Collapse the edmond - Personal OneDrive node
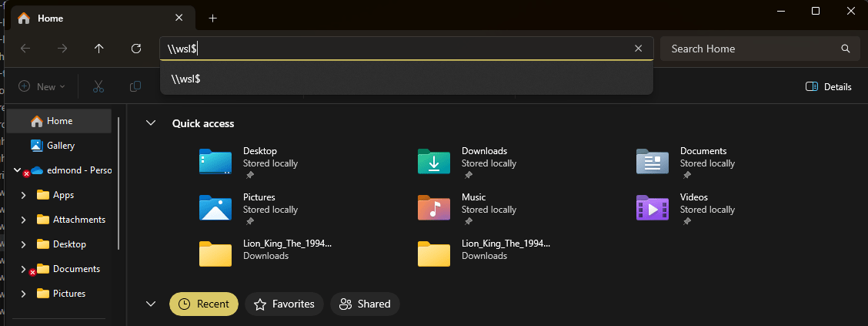 (x=17, y=170)
